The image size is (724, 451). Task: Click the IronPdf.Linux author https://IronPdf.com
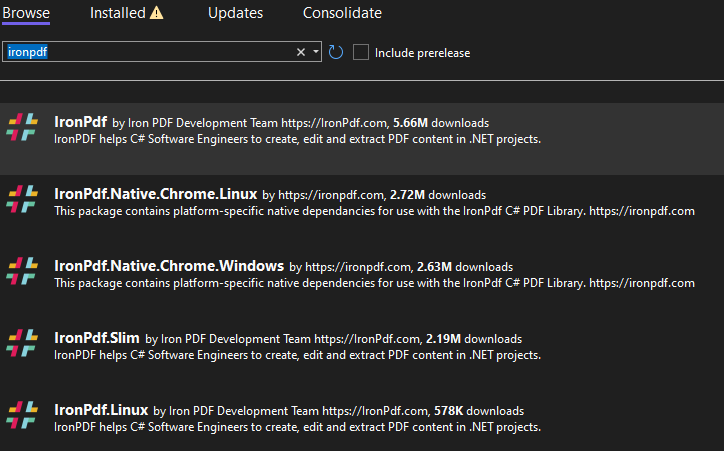click(x=376, y=411)
